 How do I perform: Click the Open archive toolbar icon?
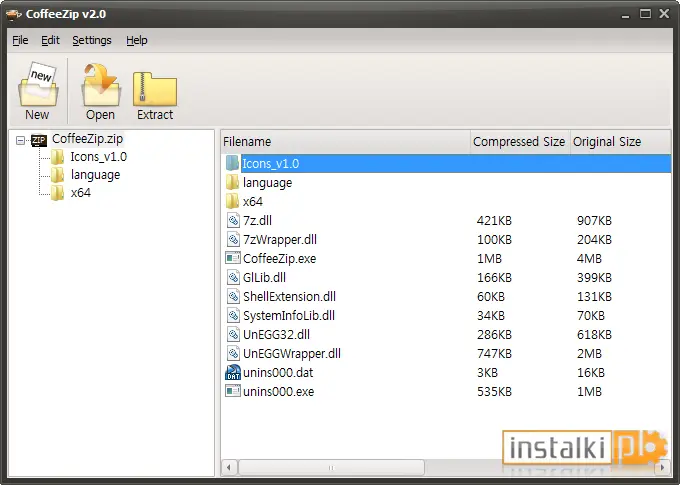[101, 91]
